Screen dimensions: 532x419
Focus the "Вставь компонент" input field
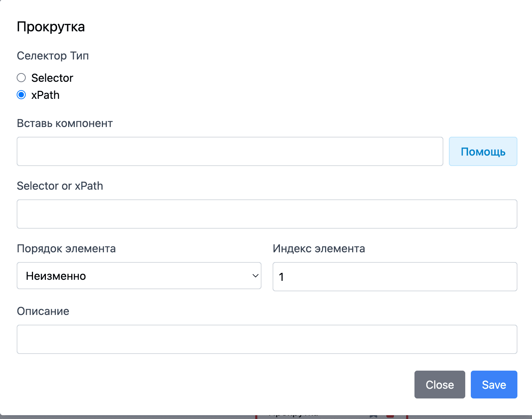click(x=230, y=151)
